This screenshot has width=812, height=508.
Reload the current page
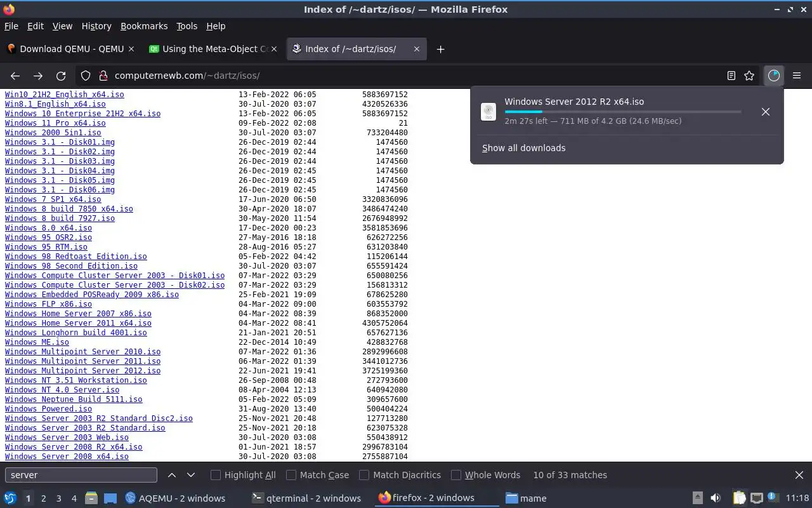61,76
